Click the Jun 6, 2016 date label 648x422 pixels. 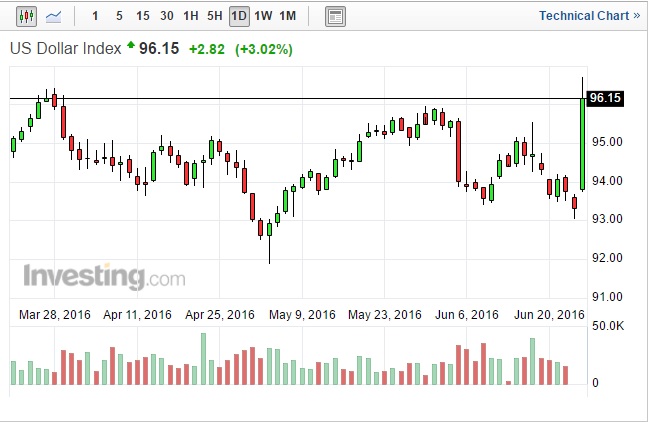point(467,315)
